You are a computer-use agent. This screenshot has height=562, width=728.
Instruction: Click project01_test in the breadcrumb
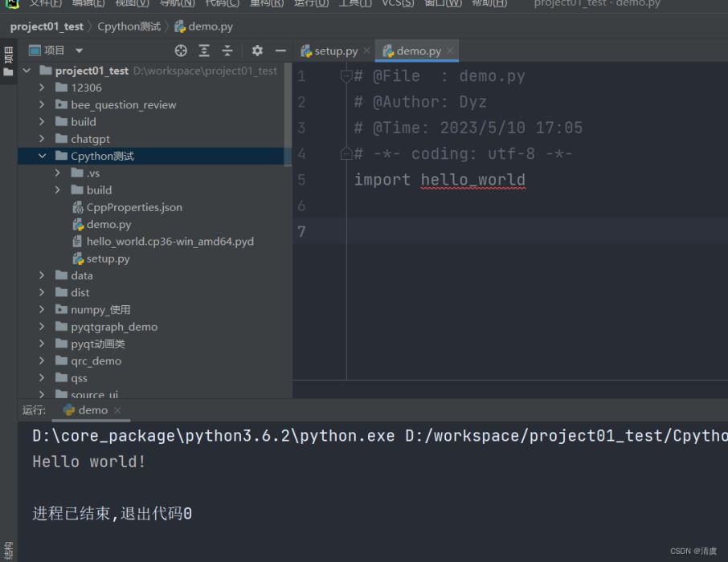(x=47, y=26)
